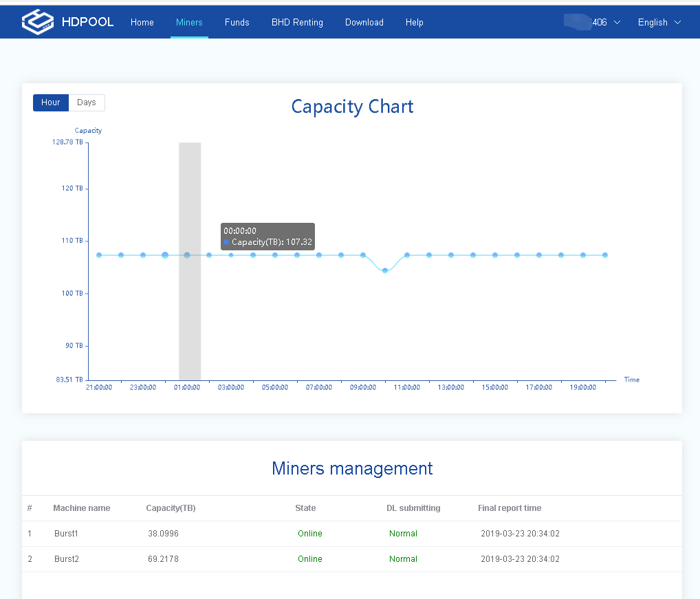Click the State column header
This screenshot has width=700, height=599.
click(305, 508)
